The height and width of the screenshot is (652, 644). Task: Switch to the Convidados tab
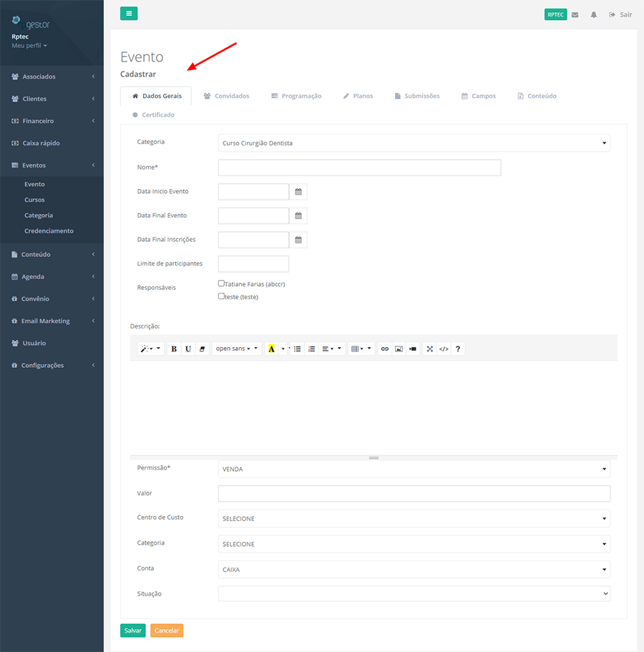coord(226,96)
